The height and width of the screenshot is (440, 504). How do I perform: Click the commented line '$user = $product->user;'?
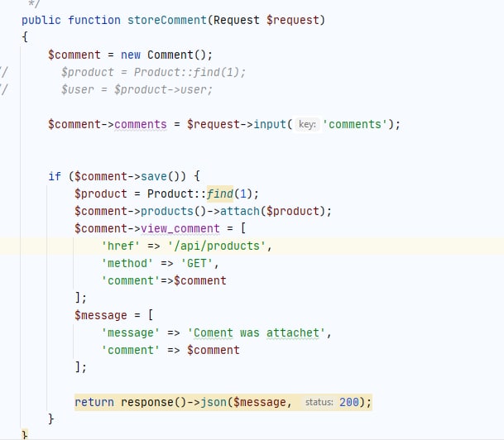pyautogui.click(x=137, y=89)
